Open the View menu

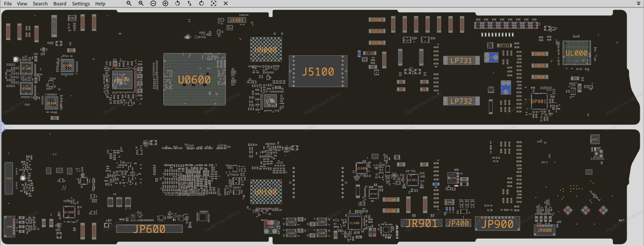point(22,4)
